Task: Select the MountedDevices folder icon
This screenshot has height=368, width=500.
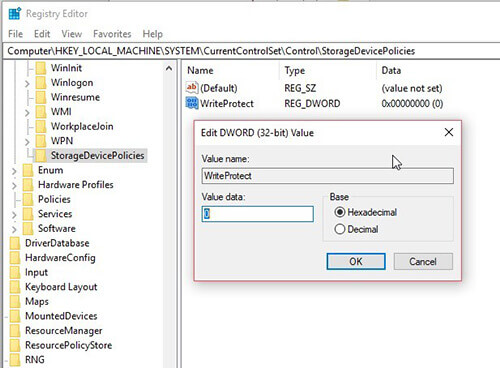Action: point(15,316)
